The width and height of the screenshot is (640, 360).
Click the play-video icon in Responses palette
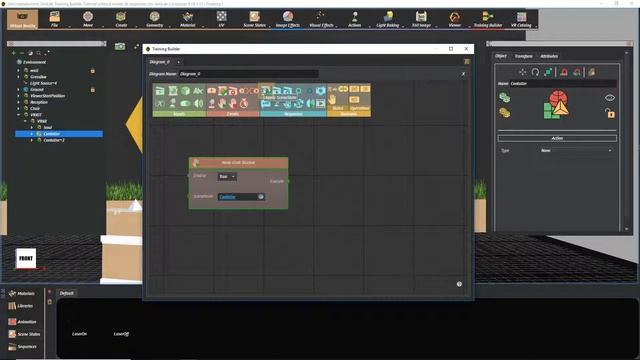[x=321, y=104]
